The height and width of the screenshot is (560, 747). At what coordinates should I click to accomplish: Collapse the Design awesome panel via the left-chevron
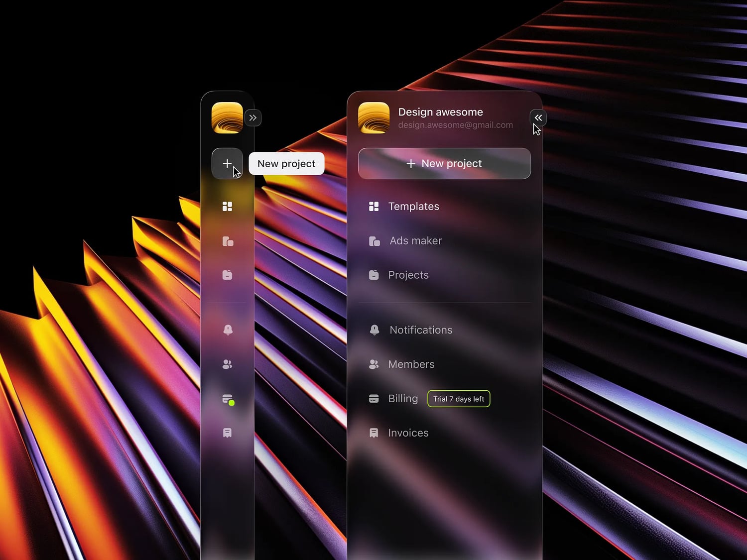pos(538,117)
